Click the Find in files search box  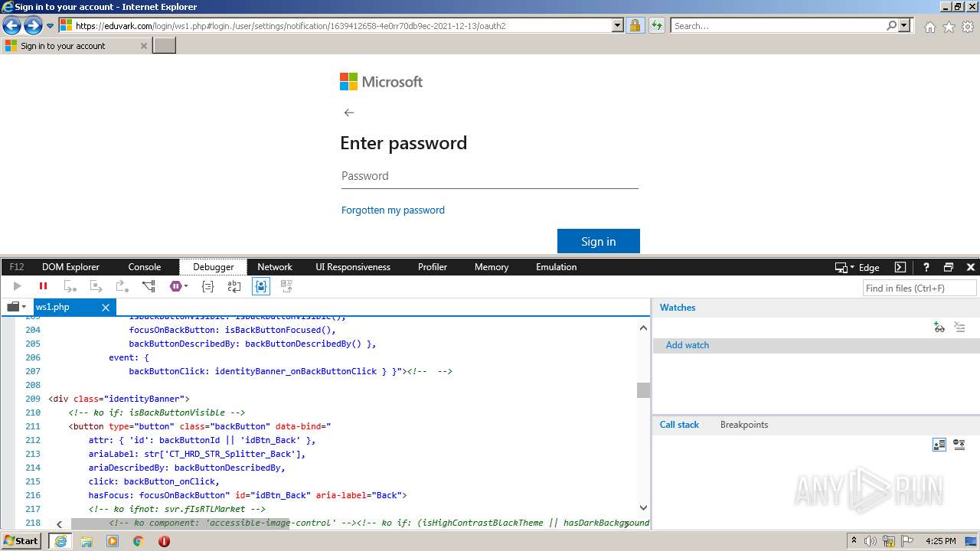coord(920,289)
